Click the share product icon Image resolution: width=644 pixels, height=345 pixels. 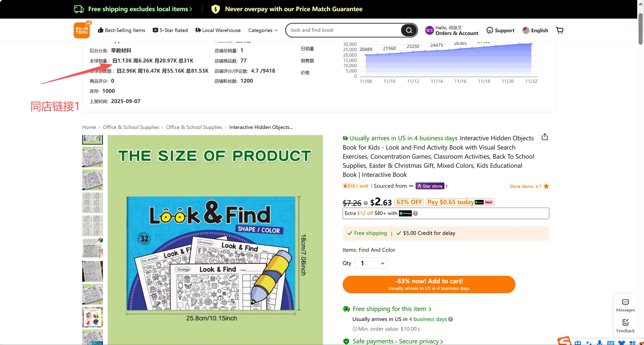(x=545, y=137)
